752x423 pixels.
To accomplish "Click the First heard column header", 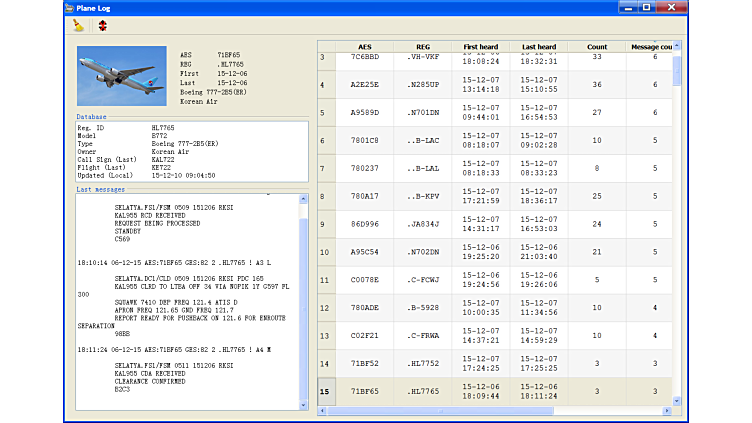I will tap(483, 47).
